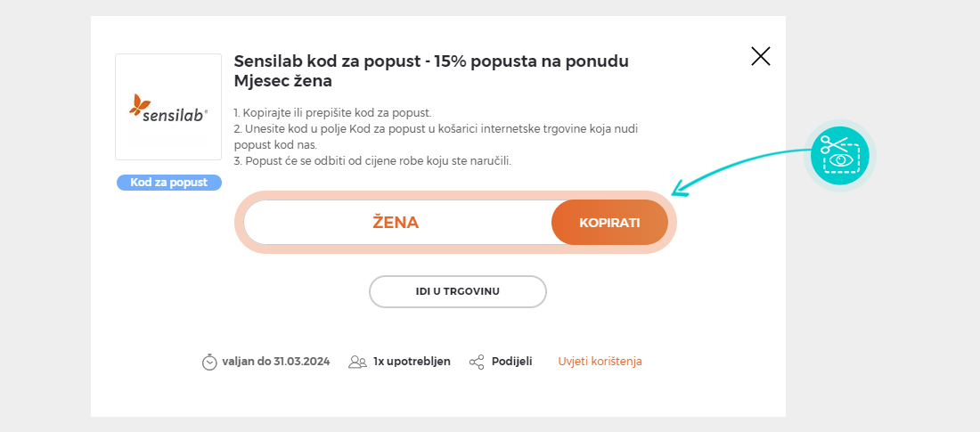
Task: Click instruction step 3 about the discount deduction
Action: (x=372, y=161)
